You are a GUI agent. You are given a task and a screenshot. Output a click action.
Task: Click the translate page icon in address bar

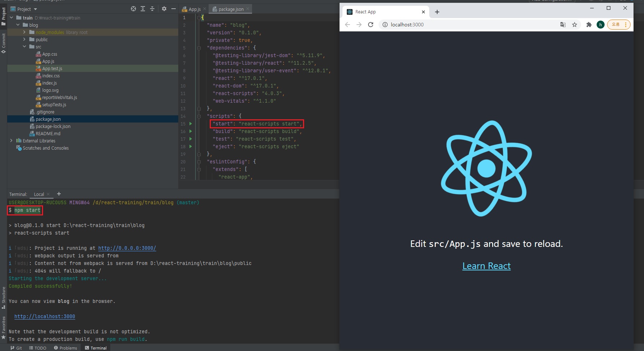tap(563, 25)
